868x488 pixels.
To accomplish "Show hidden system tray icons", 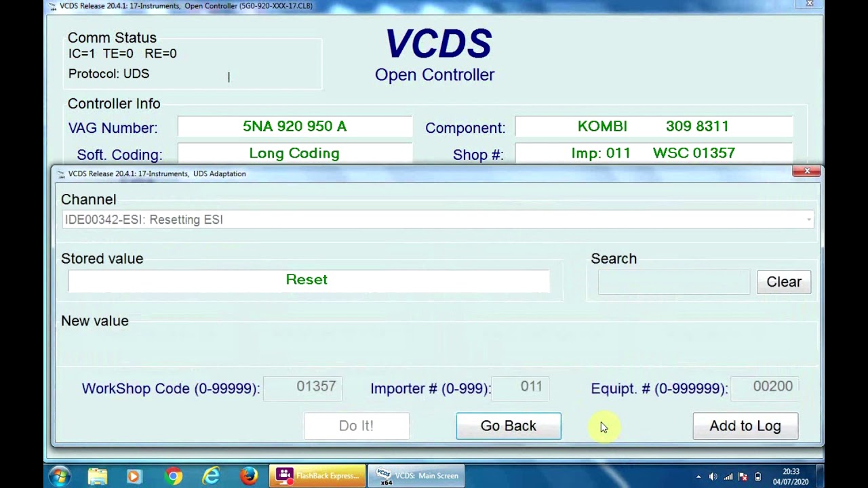I will pos(698,476).
